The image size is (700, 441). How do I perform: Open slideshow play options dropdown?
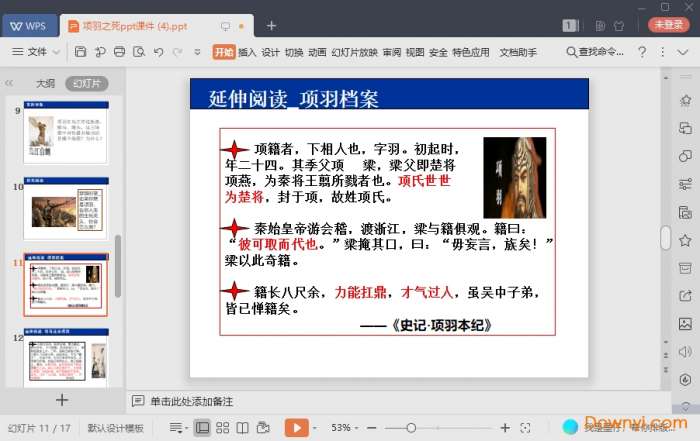[x=315, y=428]
